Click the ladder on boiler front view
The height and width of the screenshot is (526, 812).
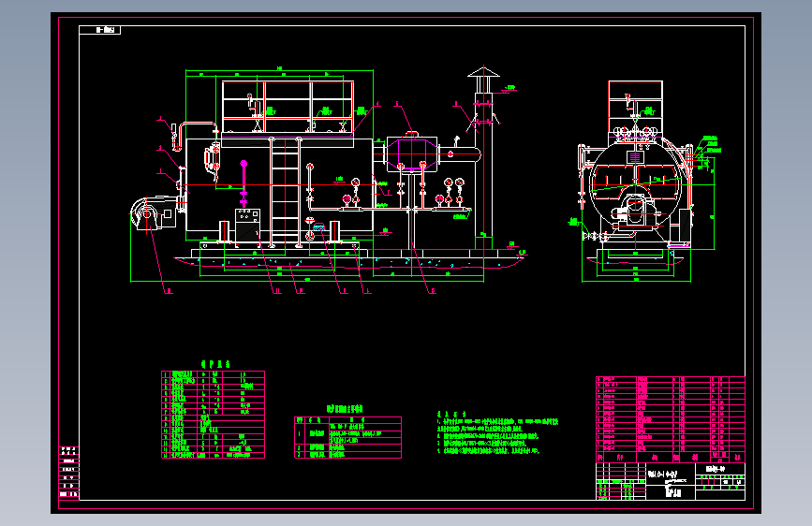tap(285, 192)
